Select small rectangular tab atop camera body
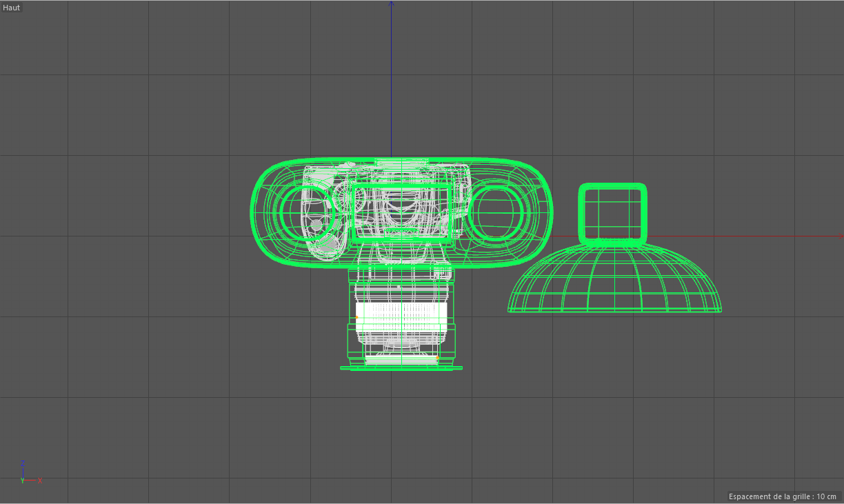Image resolution: width=844 pixels, height=504 pixels. (401, 161)
